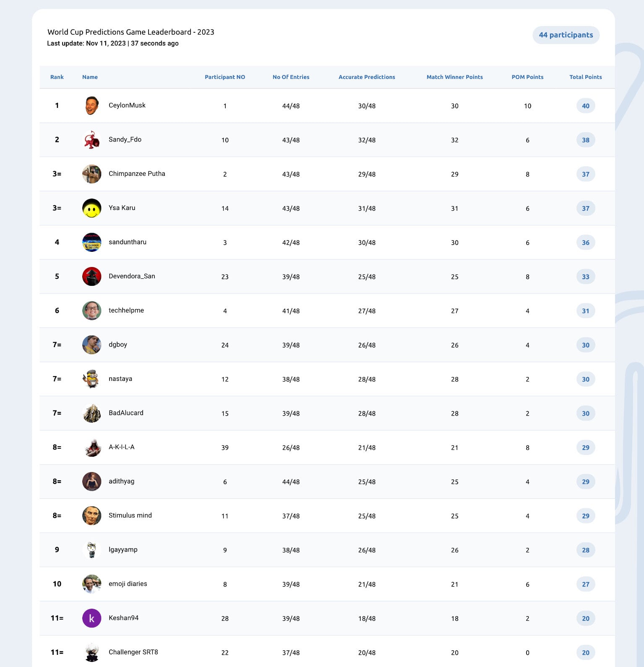Click the Accurate Predictions column header
644x667 pixels.
pyautogui.click(x=367, y=77)
